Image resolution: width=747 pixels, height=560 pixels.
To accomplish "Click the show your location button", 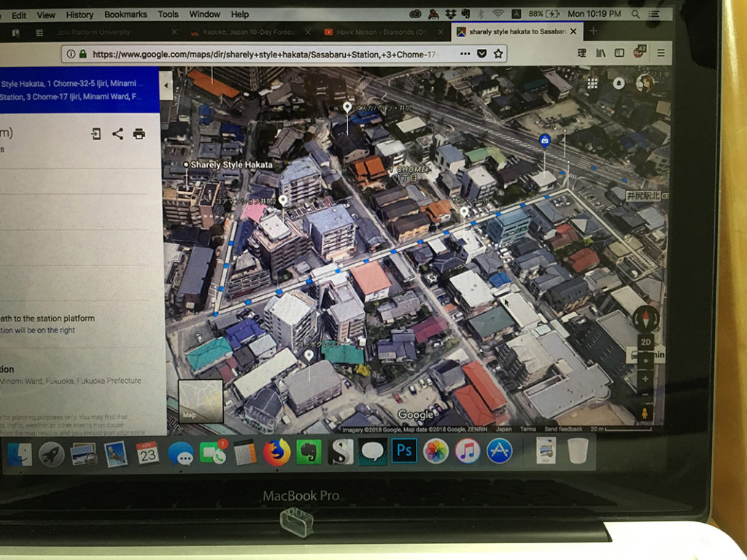I will click(646, 360).
